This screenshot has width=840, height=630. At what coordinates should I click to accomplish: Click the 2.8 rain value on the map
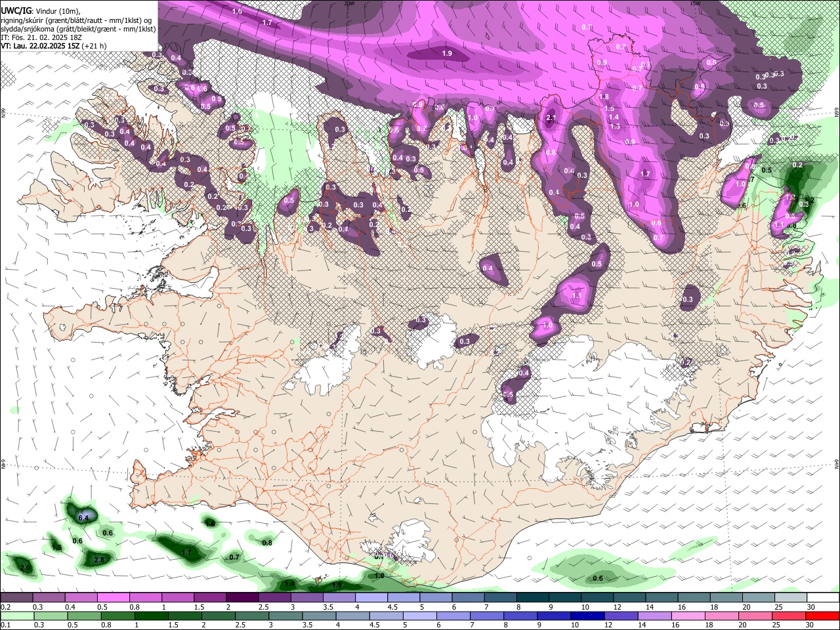[x=99, y=560]
